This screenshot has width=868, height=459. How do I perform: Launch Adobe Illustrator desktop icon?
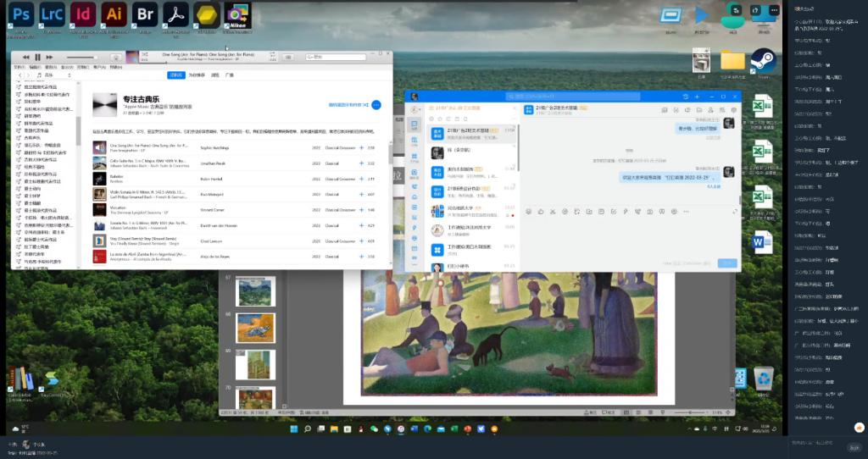(x=113, y=14)
